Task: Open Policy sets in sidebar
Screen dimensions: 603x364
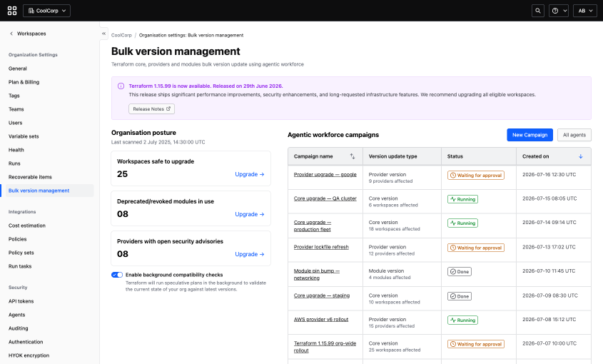Action: pyautogui.click(x=21, y=253)
